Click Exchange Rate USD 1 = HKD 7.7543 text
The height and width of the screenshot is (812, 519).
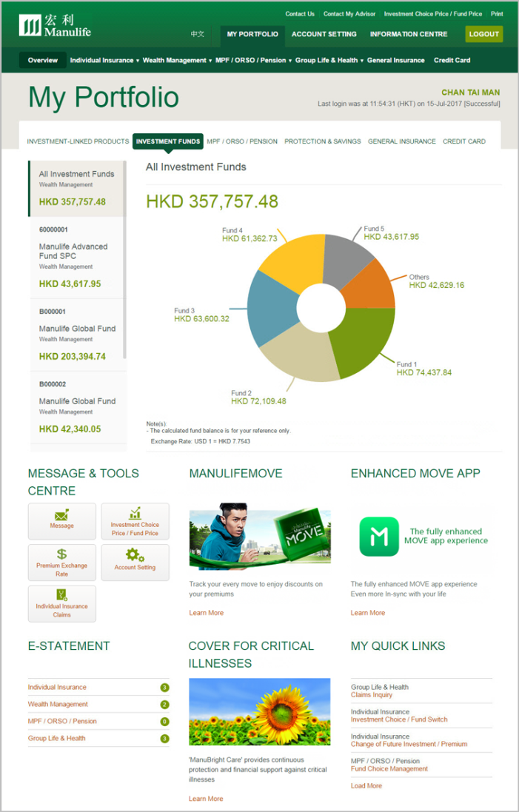tap(201, 441)
